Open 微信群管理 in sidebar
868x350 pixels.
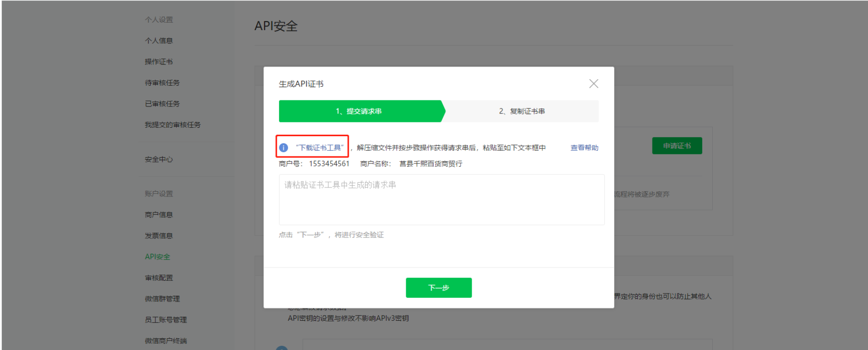tap(162, 299)
